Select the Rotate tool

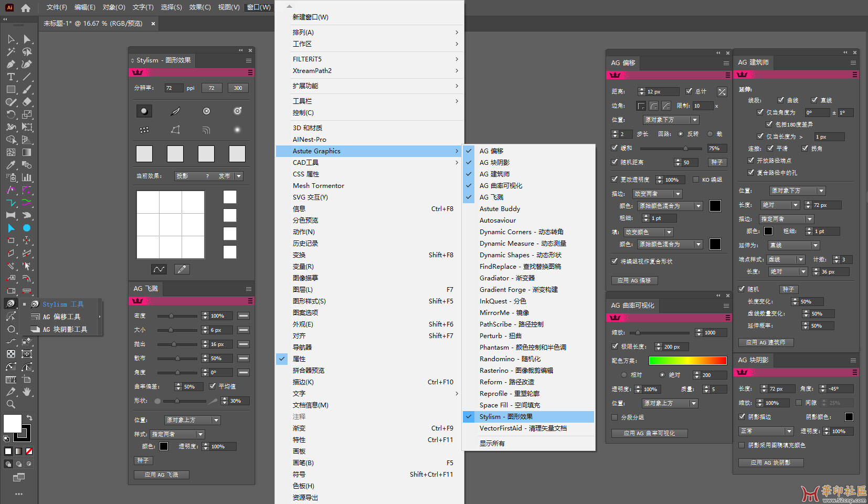click(x=11, y=114)
